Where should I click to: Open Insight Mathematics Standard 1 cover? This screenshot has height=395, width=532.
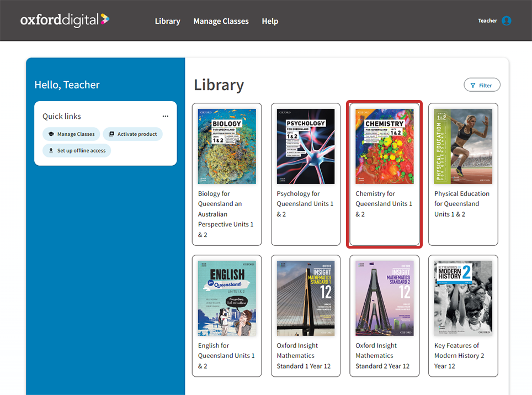point(305,298)
